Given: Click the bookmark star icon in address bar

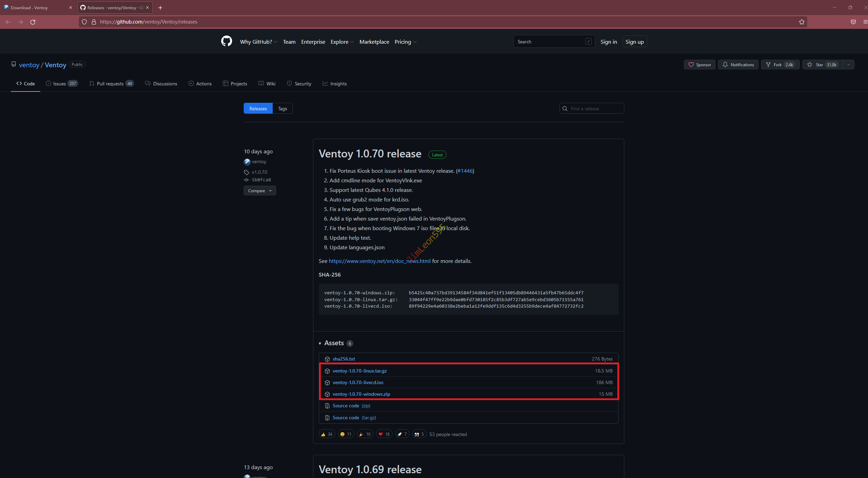Looking at the screenshot, I should pyautogui.click(x=801, y=22).
